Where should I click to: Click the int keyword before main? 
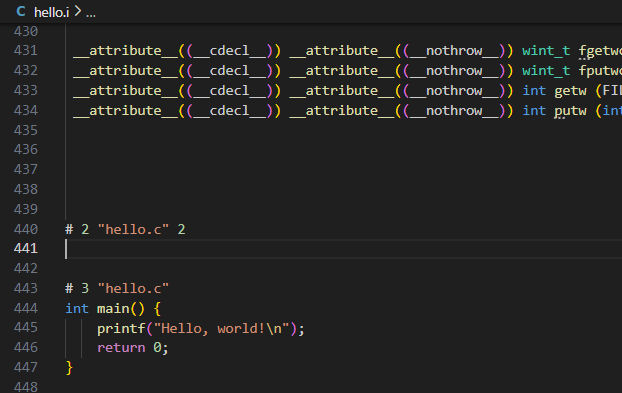point(77,309)
